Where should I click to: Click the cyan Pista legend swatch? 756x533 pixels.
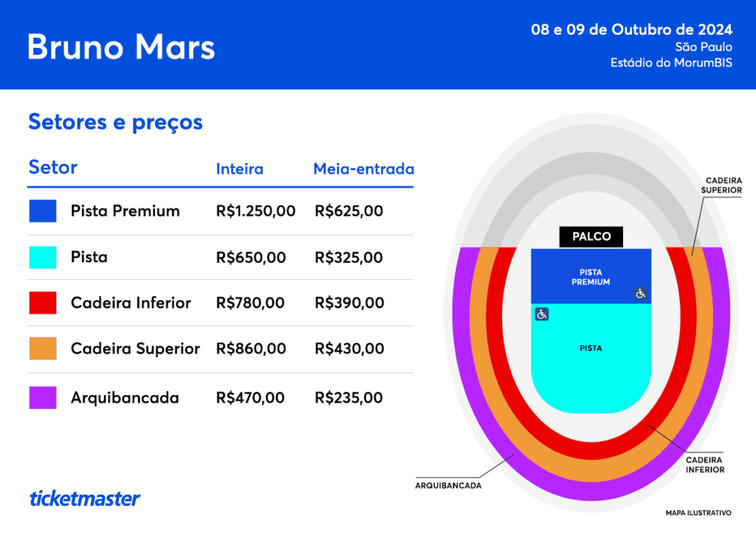click(43, 258)
